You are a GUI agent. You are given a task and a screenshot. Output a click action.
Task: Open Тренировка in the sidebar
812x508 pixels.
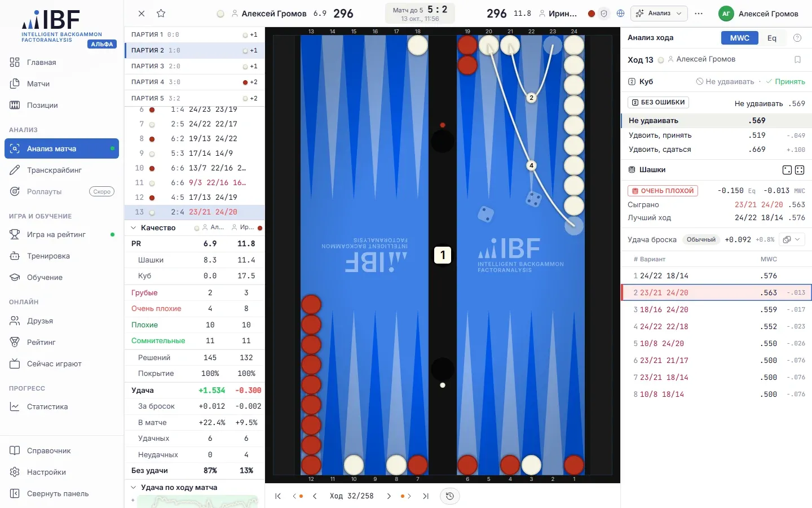point(61,256)
